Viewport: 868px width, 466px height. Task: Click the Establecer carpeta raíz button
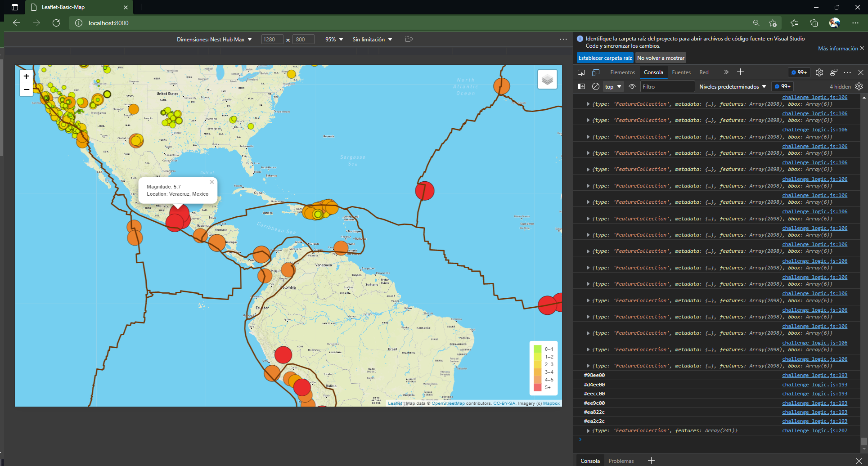605,58
